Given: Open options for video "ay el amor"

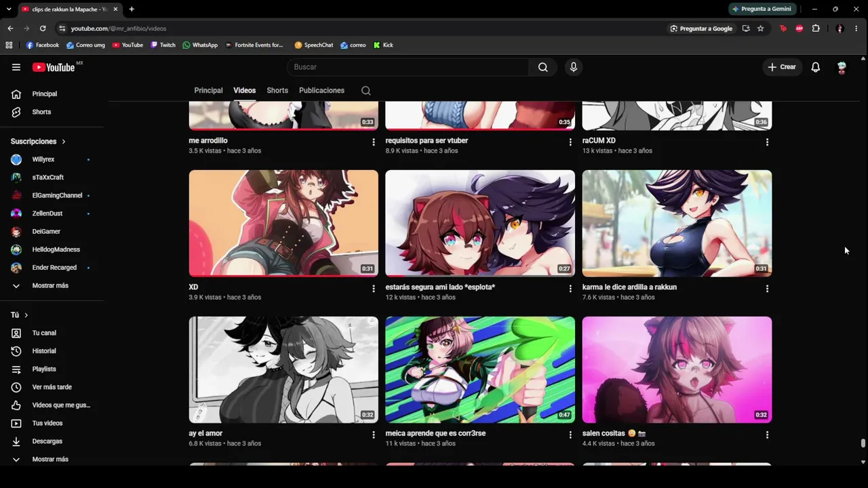Looking at the screenshot, I should coord(374,435).
